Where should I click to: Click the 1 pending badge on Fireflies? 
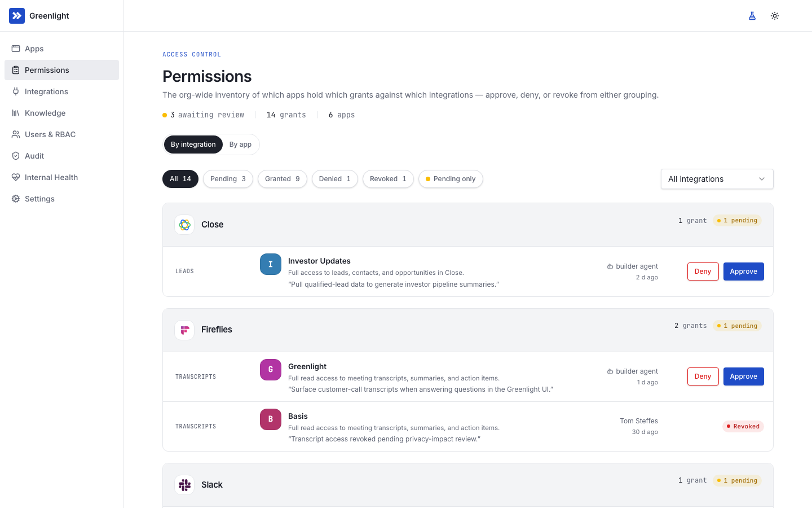[737, 326]
